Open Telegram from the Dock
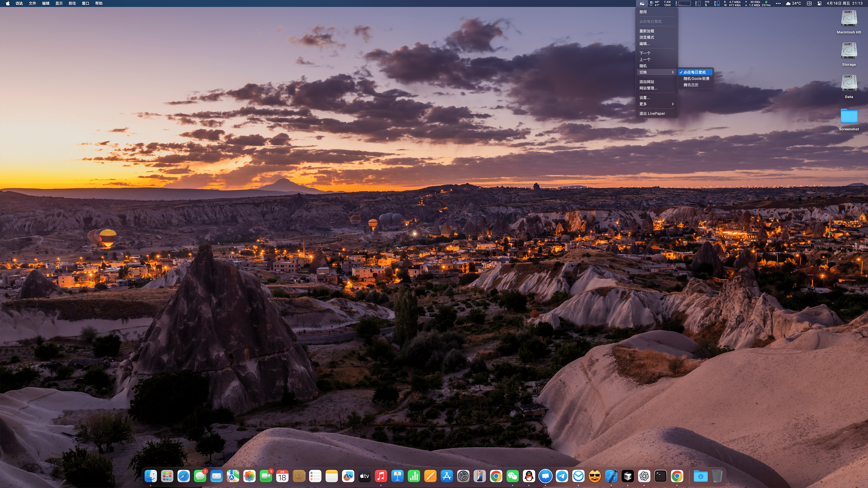Image resolution: width=868 pixels, height=488 pixels. coord(562,476)
